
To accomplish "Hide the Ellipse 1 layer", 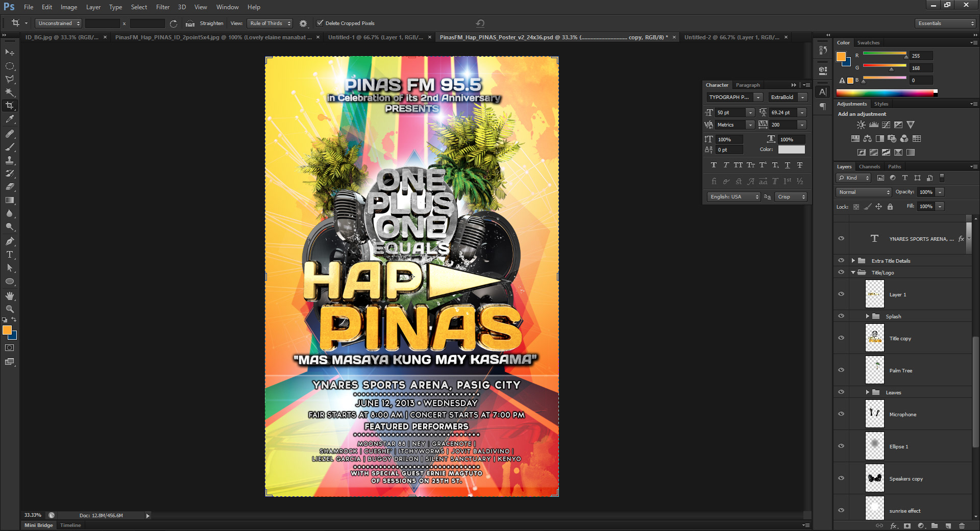I will click(x=841, y=446).
